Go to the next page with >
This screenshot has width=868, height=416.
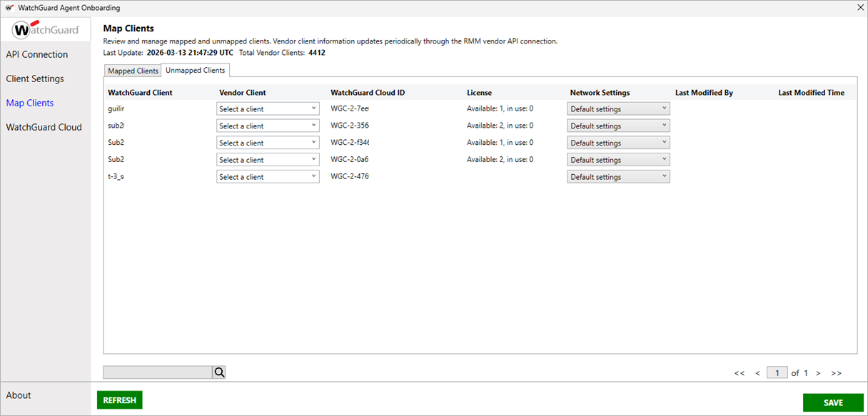pos(818,373)
